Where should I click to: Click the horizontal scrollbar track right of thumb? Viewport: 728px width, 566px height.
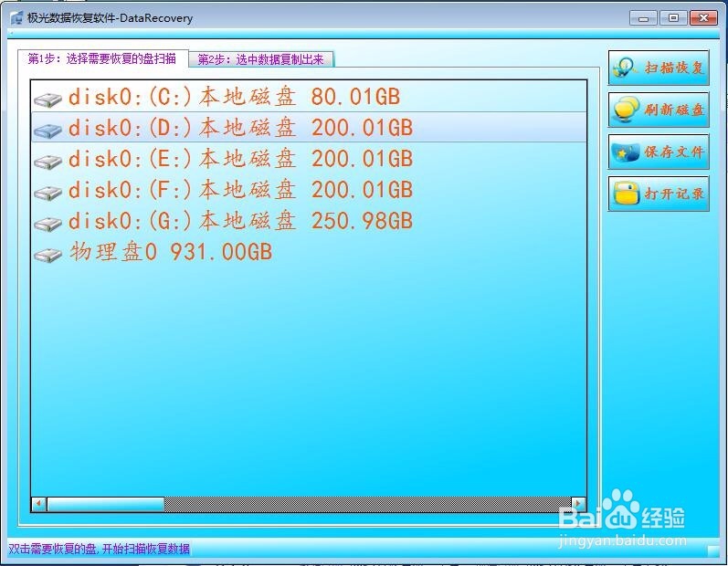click(368, 504)
